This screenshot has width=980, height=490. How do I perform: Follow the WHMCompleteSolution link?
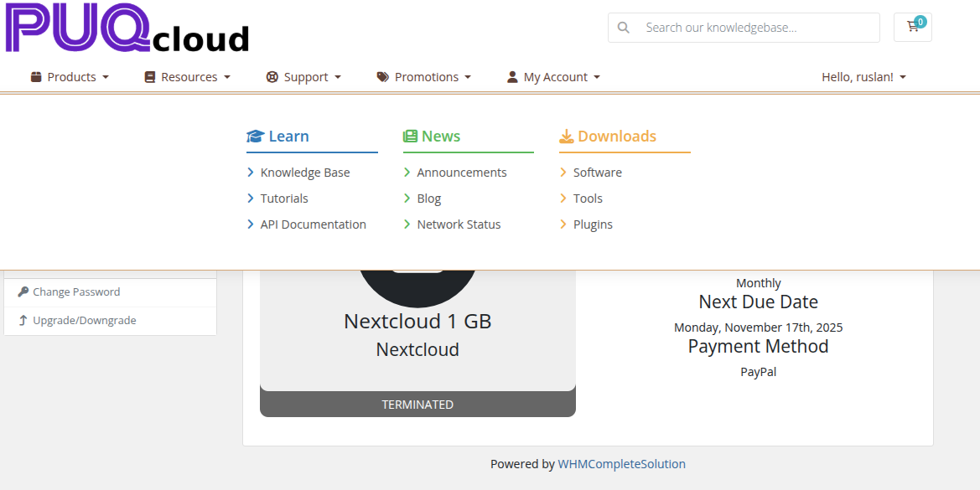pos(621,464)
